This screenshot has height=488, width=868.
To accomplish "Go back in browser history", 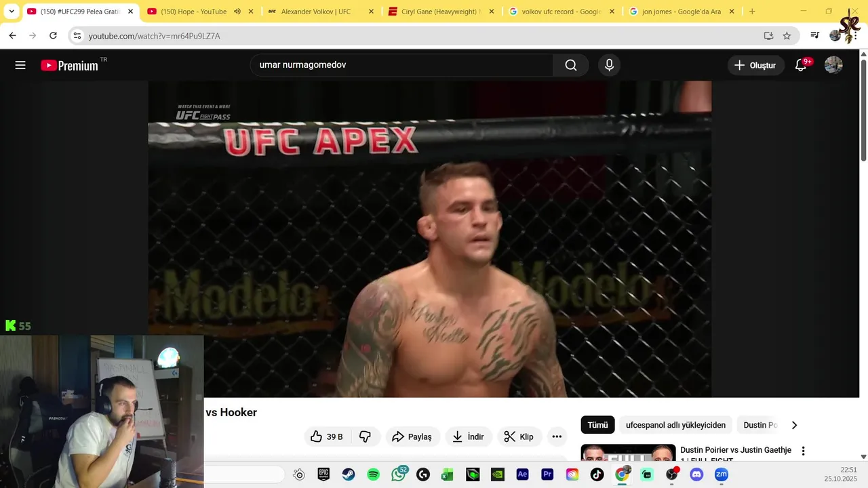I will (x=12, y=36).
